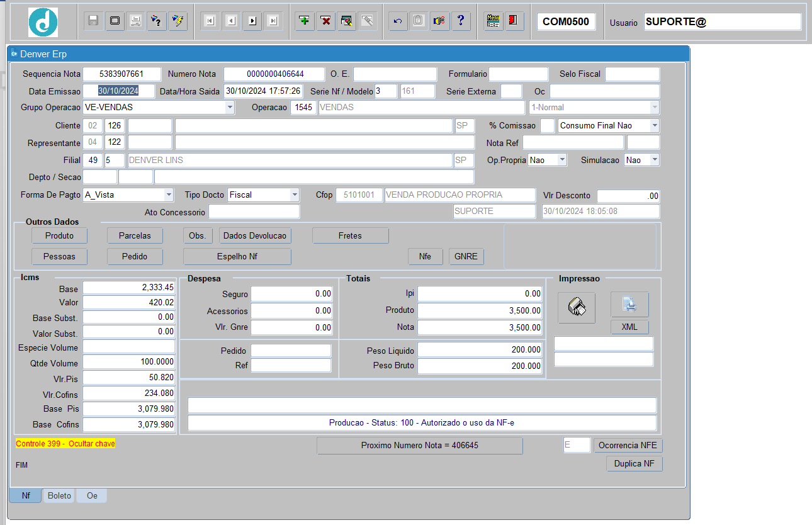Click the document icon above XML

click(x=629, y=305)
